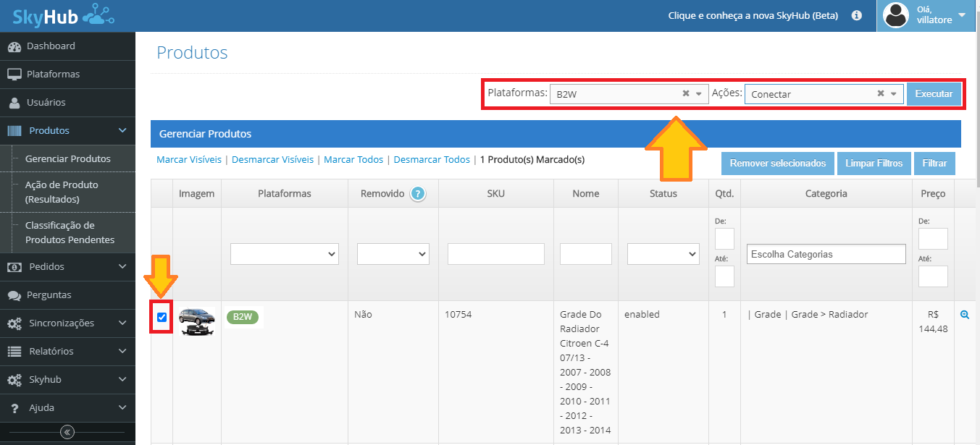Select Gerenciar Produtos submenu item
The image size is (980, 445).
tap(68, 158)
